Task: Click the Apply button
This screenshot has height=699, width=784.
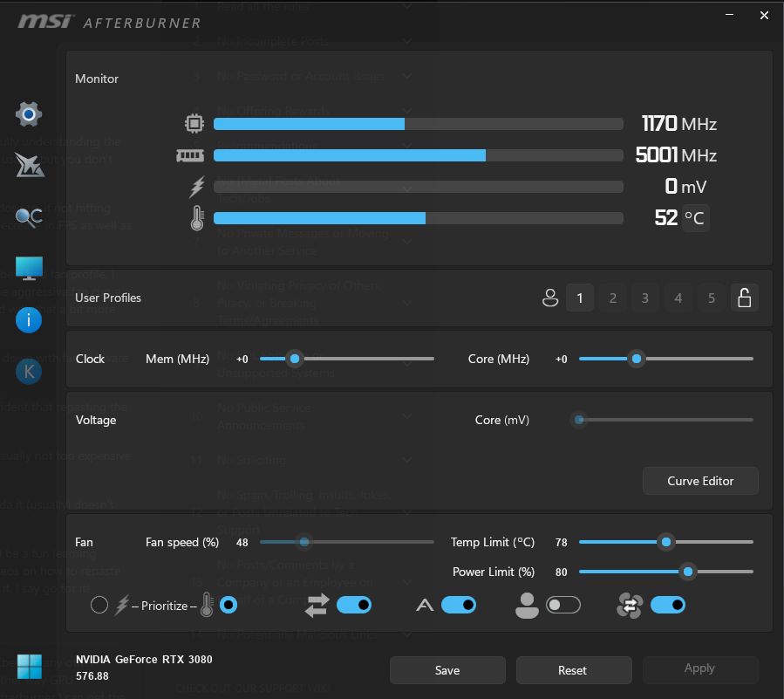Action: pos(700,670)
